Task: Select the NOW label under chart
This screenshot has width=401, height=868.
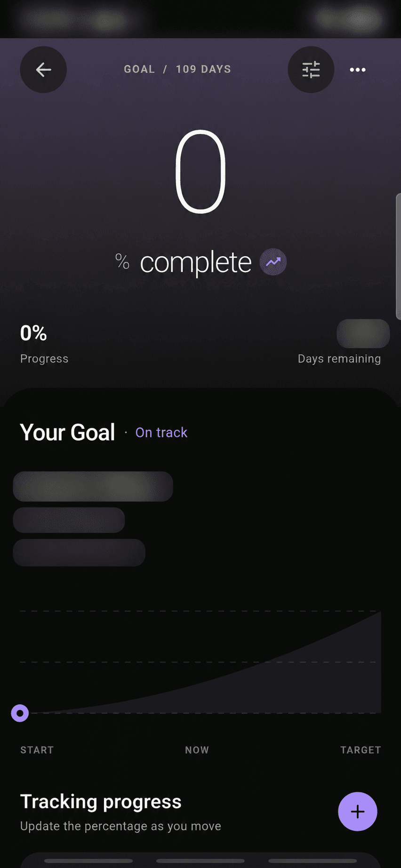Action: 197,750
